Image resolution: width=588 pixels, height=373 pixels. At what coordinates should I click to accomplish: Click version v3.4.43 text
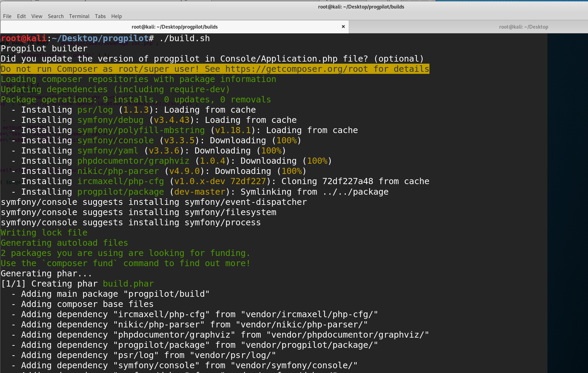click(172, 120)
